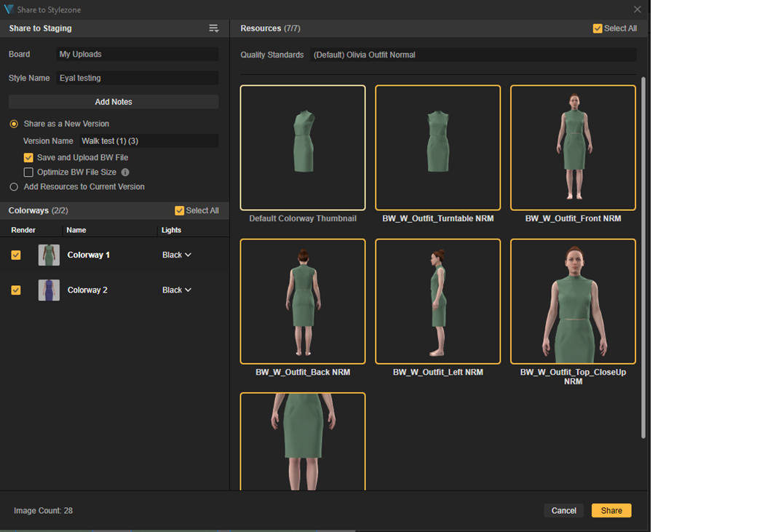The width and height of the screenshot is (773, 532).
Task: Click the info icon beside Optimize BW File Size
Action: click(125, 172)
